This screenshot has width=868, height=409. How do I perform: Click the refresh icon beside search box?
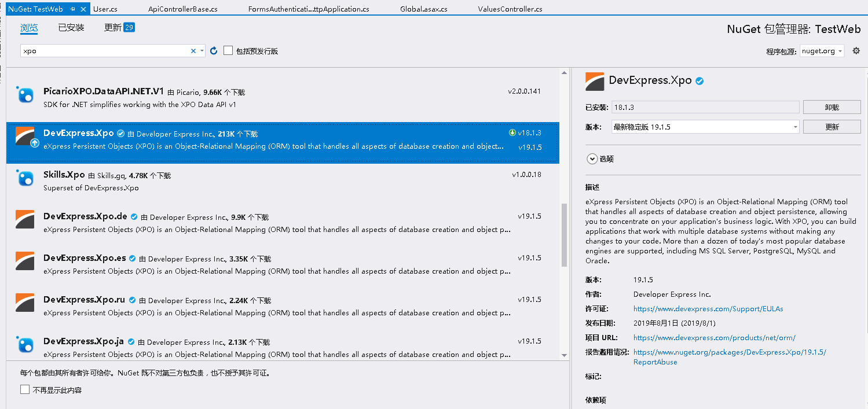[214, 51]
